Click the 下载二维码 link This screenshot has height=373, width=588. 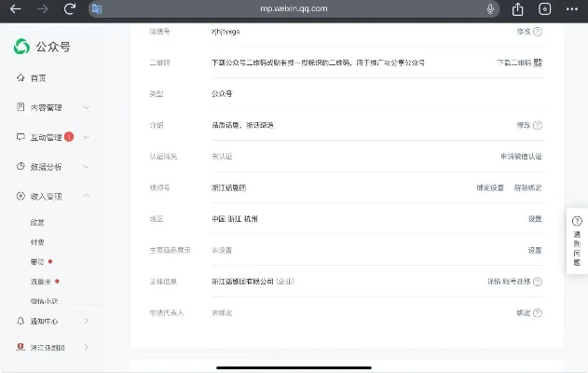coord(514,62)
